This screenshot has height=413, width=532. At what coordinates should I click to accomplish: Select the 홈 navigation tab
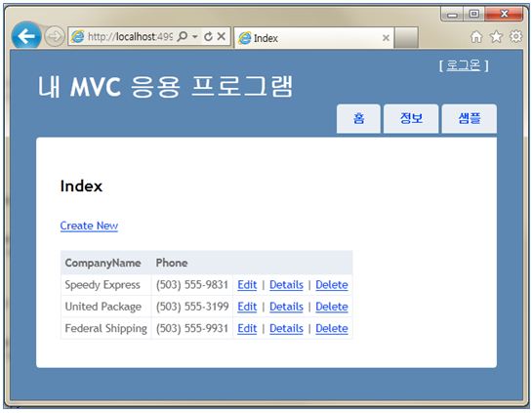358,118
